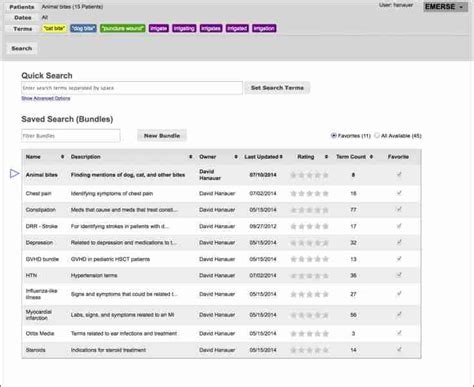Click the purple "irrigate" term tag
The height and width of the screenshot is (387, 474).
(x=159, y=28)
